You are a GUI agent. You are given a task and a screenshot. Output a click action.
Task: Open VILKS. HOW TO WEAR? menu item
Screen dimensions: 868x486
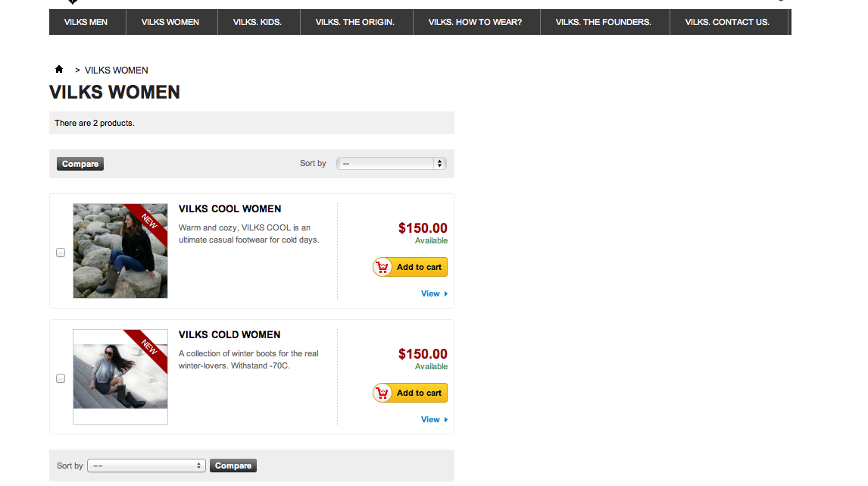(475, 22)
